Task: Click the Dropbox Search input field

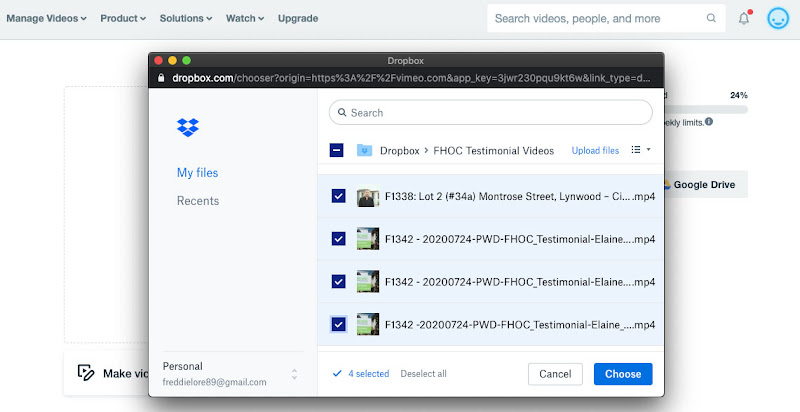Action: point(491,113)
